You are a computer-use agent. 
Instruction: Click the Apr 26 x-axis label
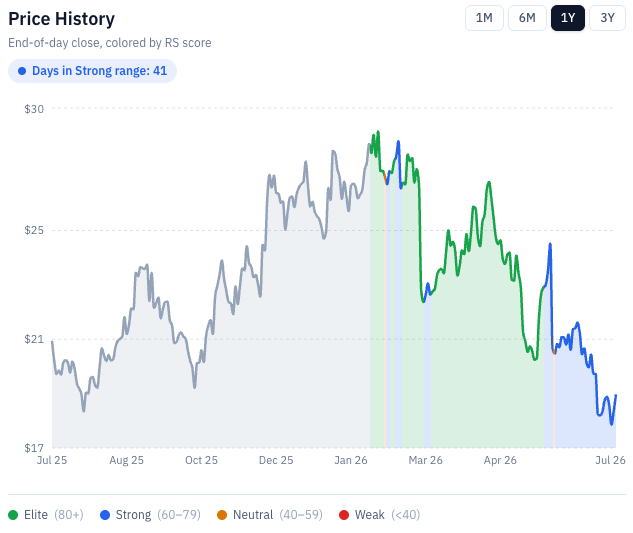pos(500,460)
